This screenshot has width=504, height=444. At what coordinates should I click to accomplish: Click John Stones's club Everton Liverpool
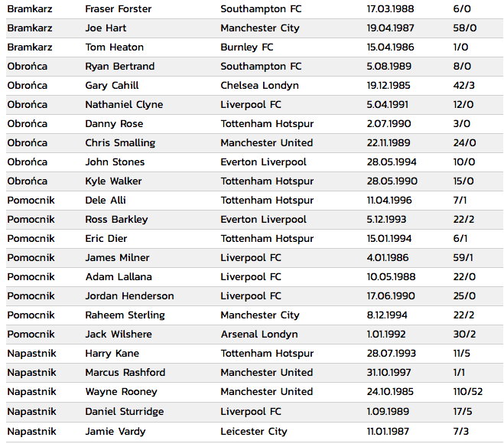click(263, 162)
